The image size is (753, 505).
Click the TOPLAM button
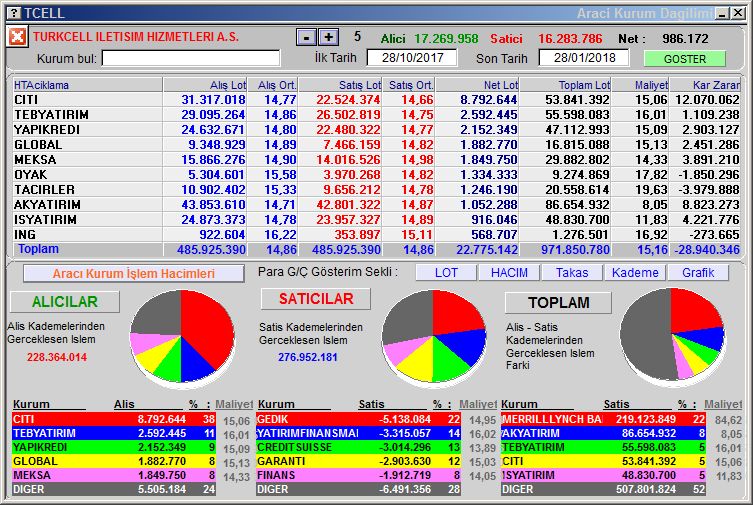[559, 303]
